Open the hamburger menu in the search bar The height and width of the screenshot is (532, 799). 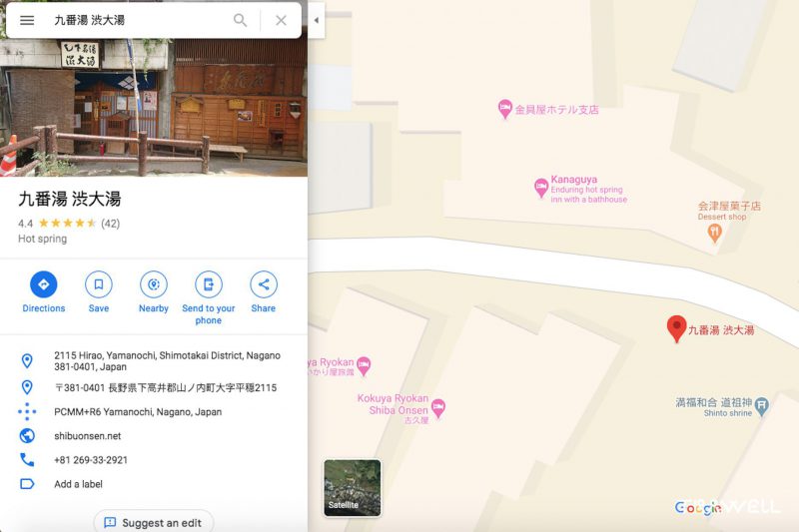pos(27,20)
